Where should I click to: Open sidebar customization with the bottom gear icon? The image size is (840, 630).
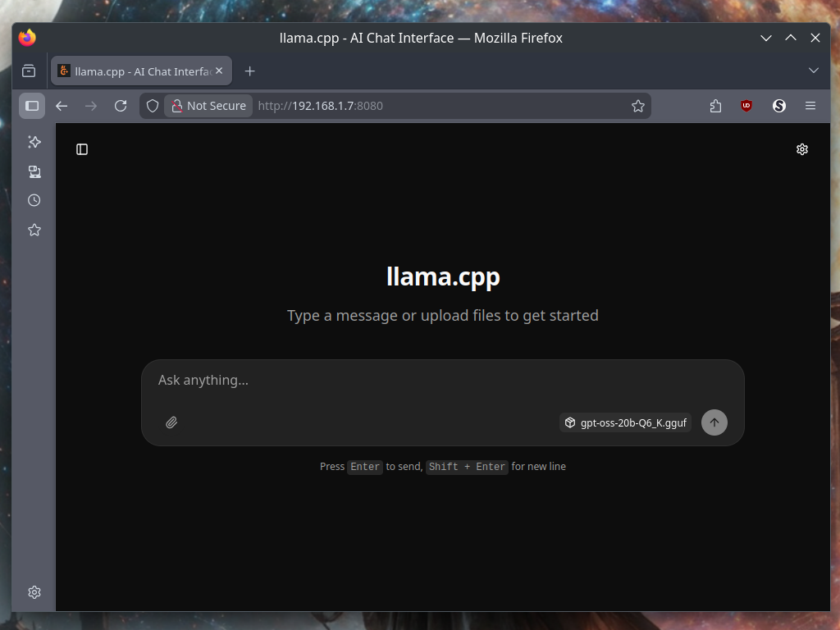coord(34,591)
